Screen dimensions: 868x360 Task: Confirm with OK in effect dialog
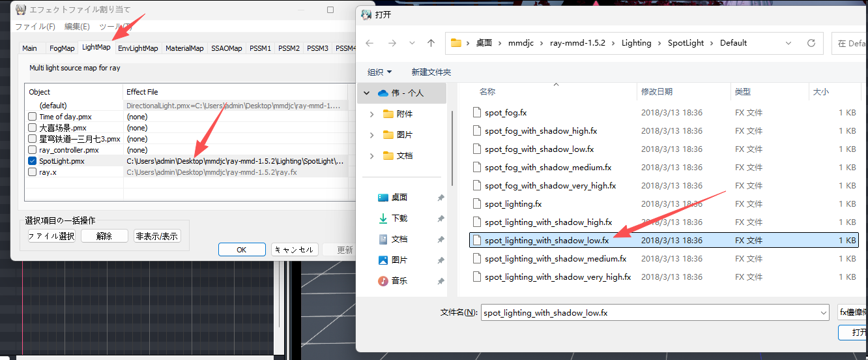(242, 250)
